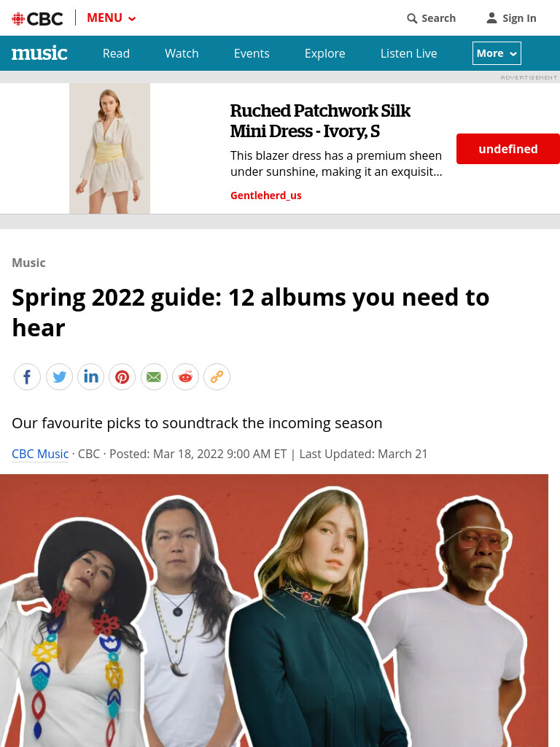Open the Music category breadcrumb
The image size is (560, 747).
pyautogui.click(x=28, y=263)
